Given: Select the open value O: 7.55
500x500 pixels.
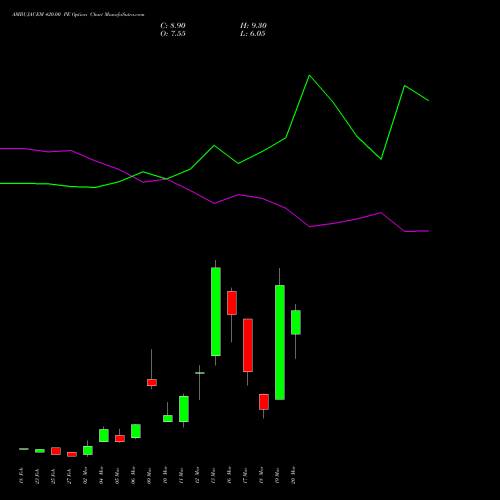Looking at the screenshot, I should [173, 34].
